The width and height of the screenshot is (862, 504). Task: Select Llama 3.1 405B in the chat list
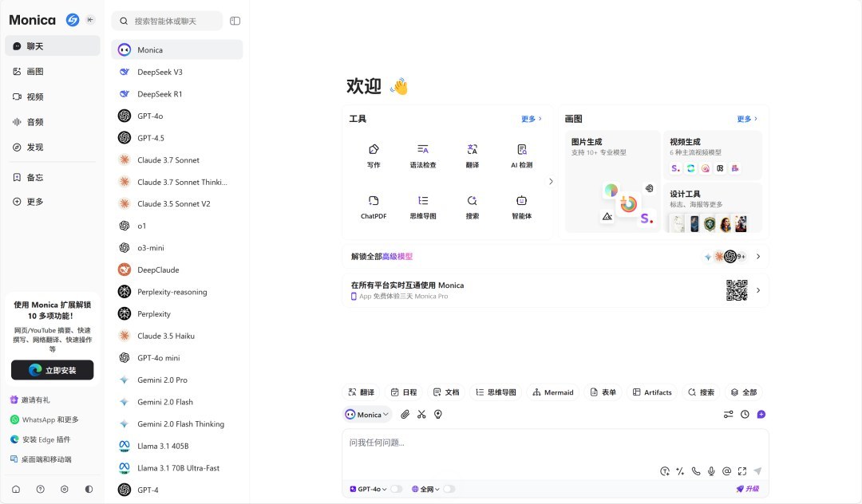(177, 446)
